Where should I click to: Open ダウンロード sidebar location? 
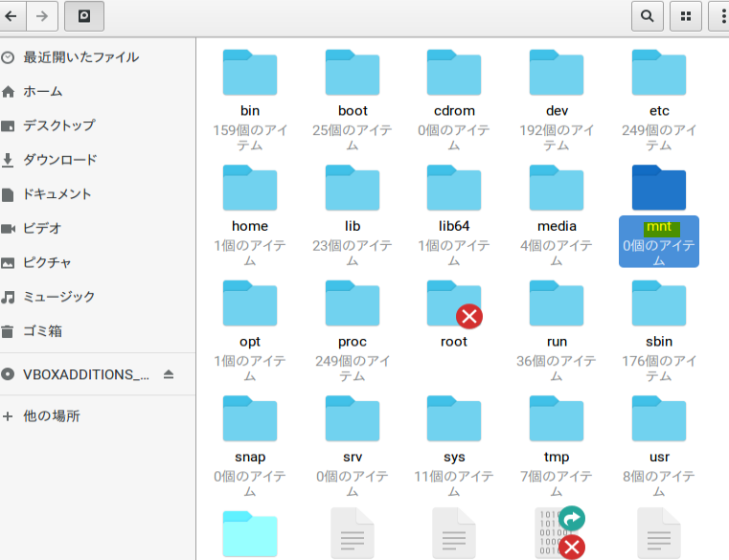(x=59, y=160)
